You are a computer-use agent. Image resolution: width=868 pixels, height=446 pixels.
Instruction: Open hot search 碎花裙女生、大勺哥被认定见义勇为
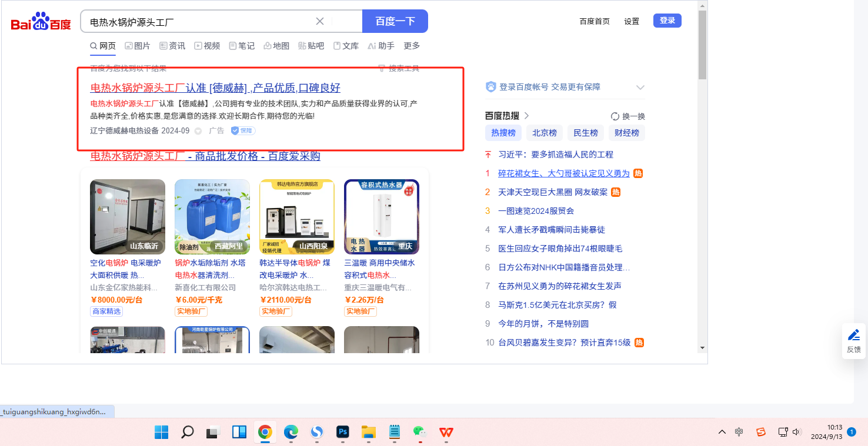click(x=564, y=173)
